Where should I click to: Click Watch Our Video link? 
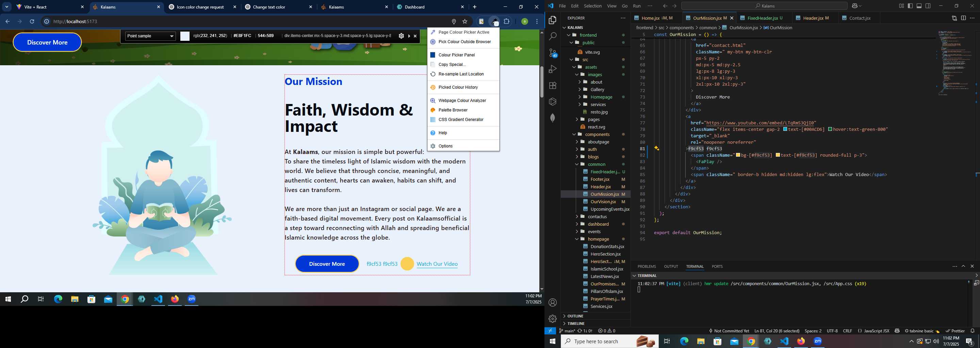[x=437, y=264]
